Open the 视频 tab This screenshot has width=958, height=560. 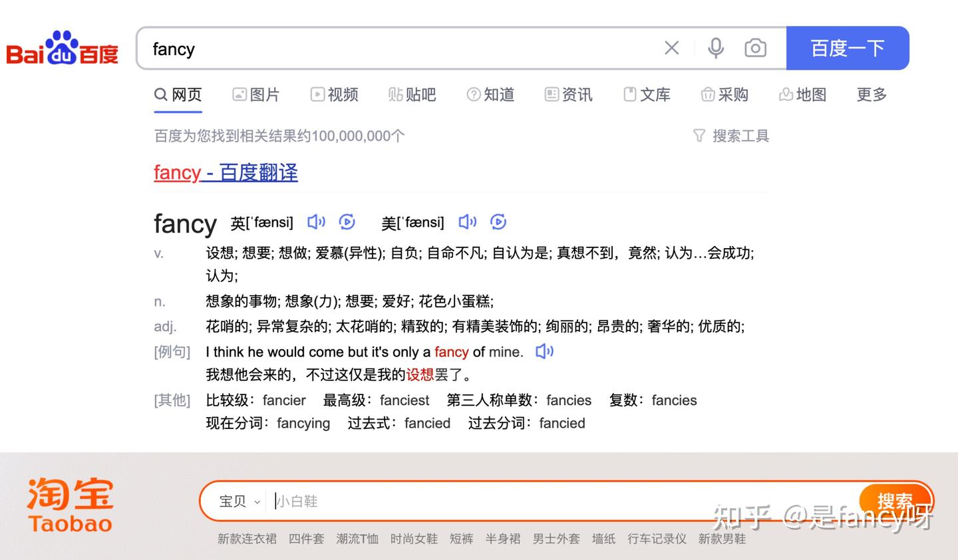pos(335,94)
